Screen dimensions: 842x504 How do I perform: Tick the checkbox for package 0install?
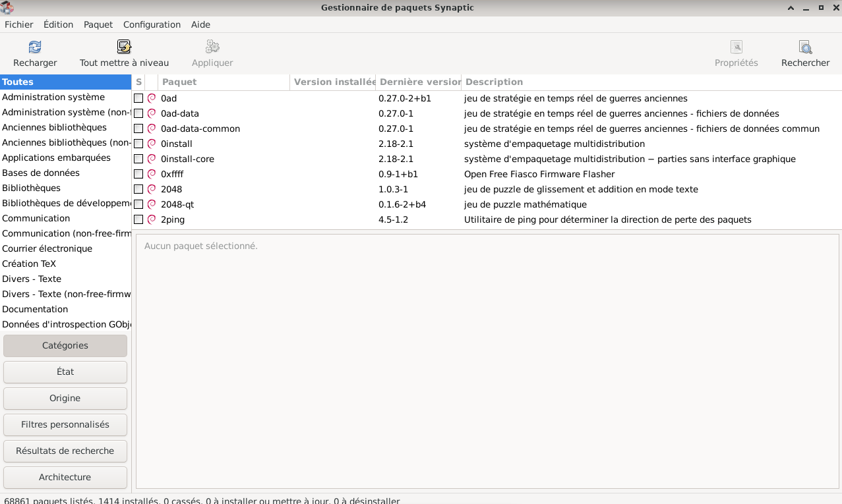click(138, 144)
